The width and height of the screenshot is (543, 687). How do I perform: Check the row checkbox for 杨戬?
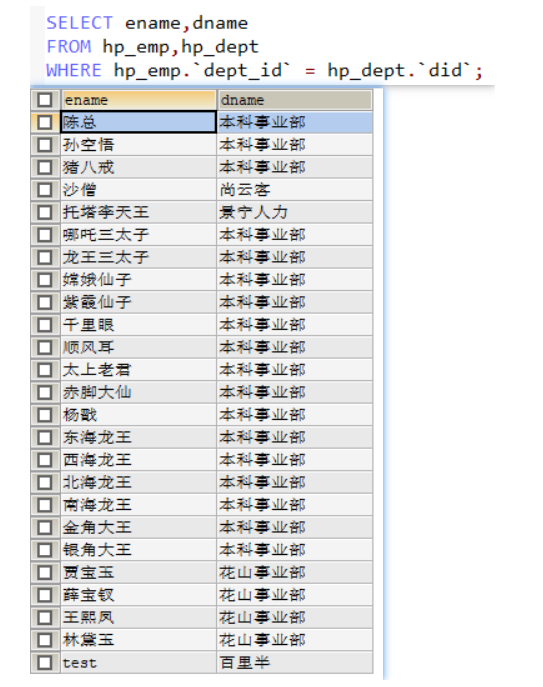tap(45, 415)
